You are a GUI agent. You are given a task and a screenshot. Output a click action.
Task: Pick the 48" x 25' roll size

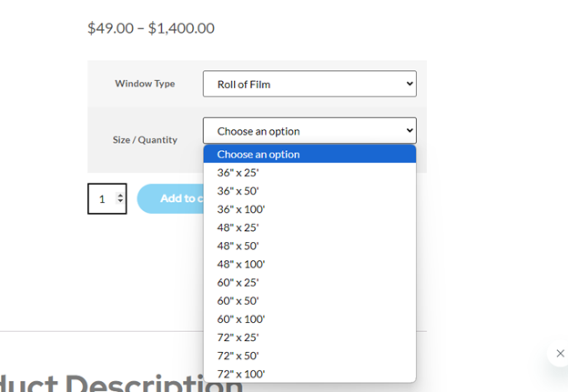coord(309,227)
